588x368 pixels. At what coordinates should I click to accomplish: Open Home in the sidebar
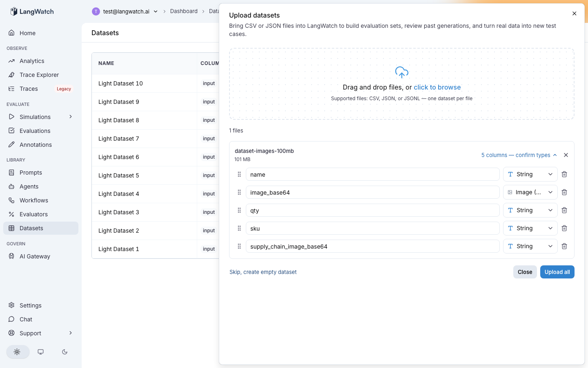click(41, 33)
